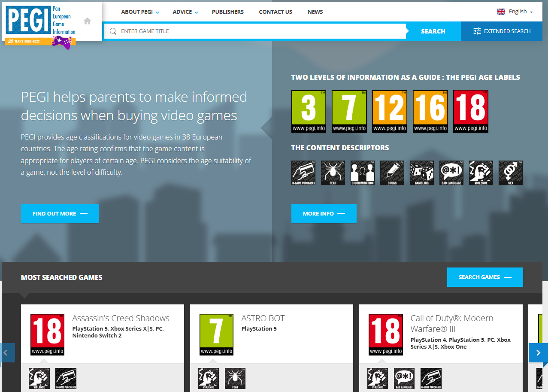
Task: Click the PEGI 16 age label
Action: pos(430,111)
